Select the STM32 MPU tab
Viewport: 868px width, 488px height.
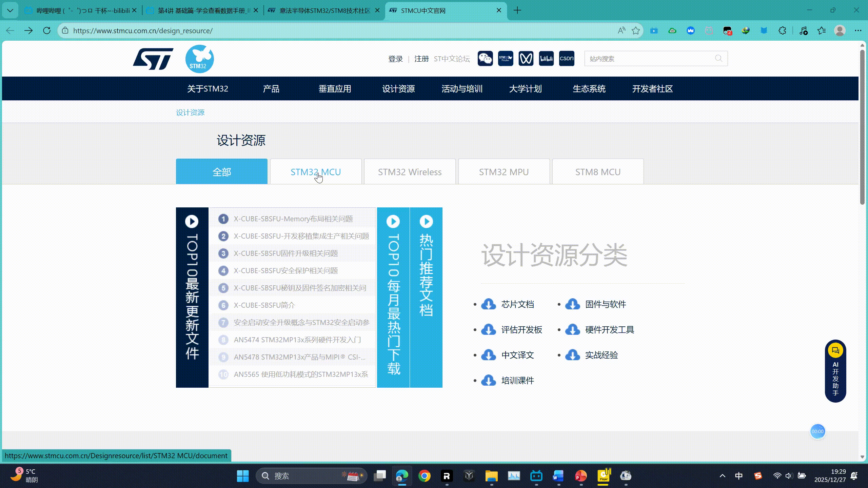[x=504, y=171]
